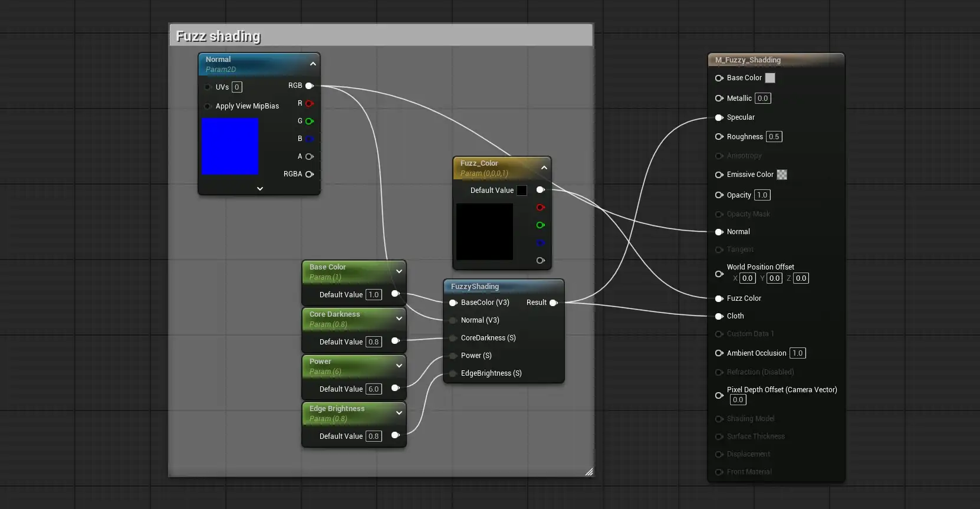Expand advanced pins at bottom of Normal node

coord(260,189)
